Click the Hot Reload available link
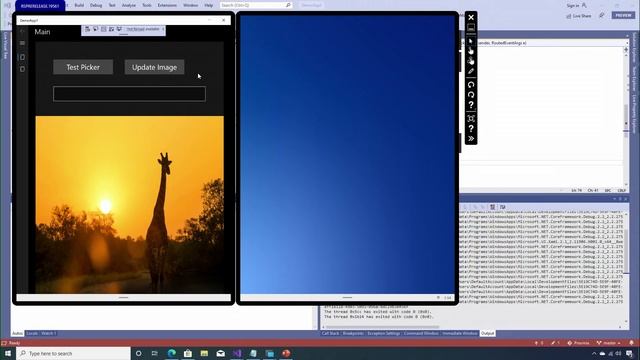 click(143, 29)
